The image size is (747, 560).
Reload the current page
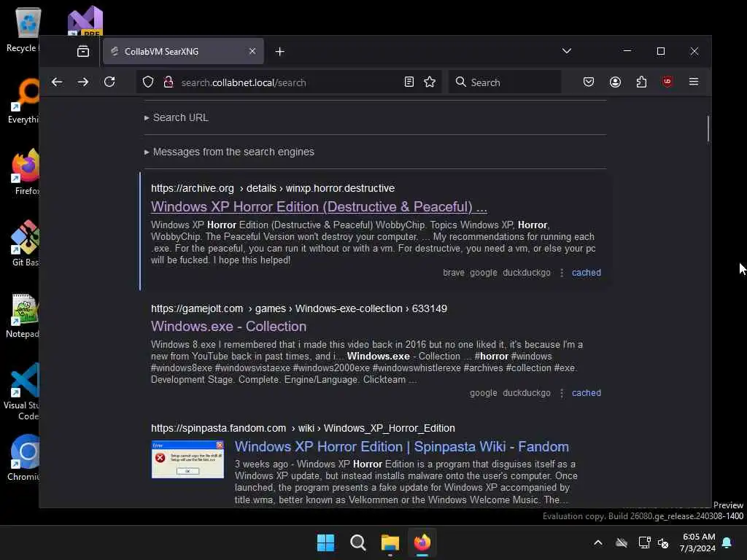[109, 82]
